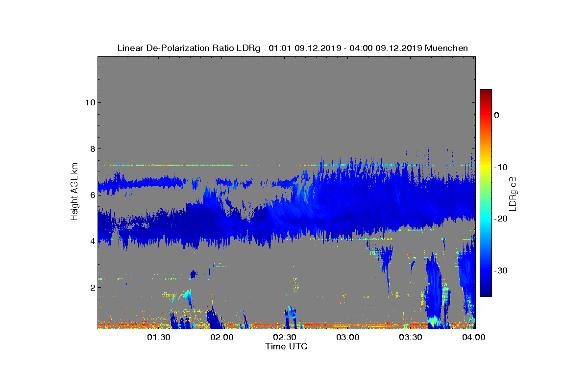Screen dimensions: 588x392
Task: Click the 'LDRg dB' colorbar label
Action: pos(513,193)
